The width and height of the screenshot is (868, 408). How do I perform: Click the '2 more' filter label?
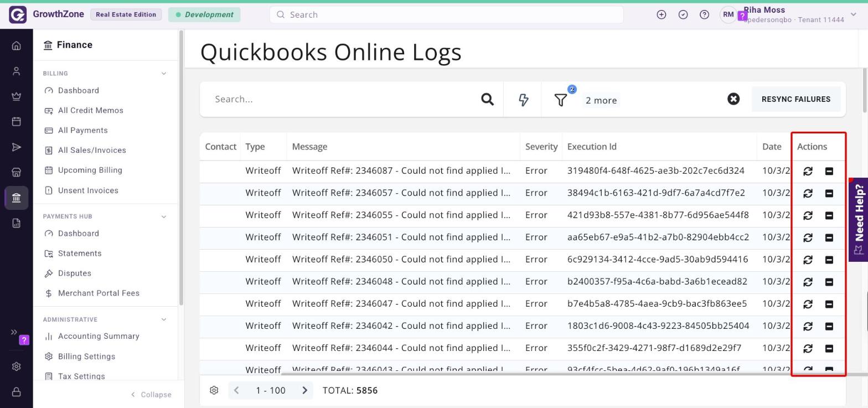601,100
